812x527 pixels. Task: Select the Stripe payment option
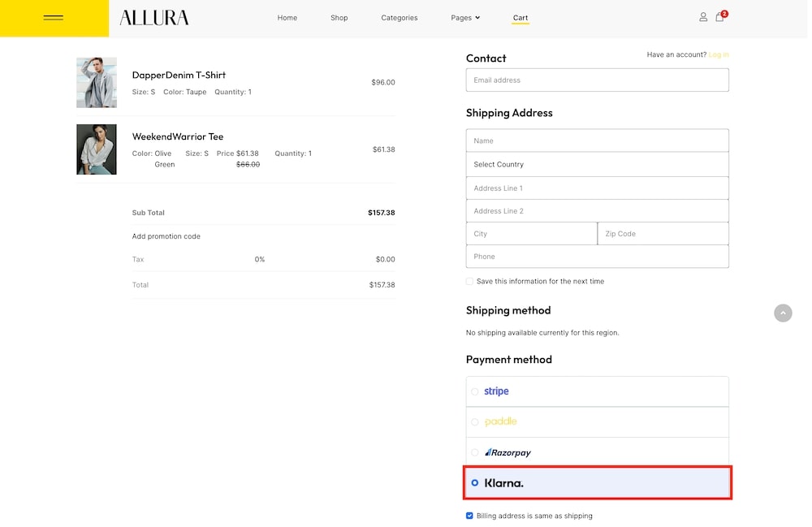[475, 391]
